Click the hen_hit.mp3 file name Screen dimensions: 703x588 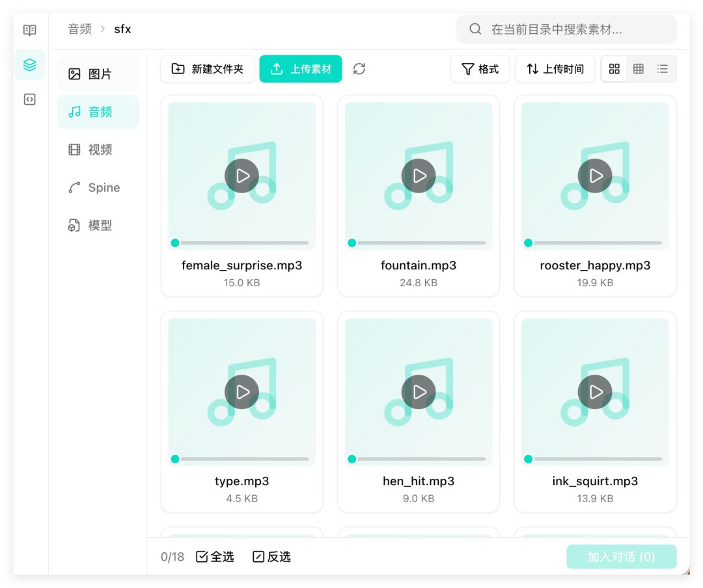click(419, 481)
